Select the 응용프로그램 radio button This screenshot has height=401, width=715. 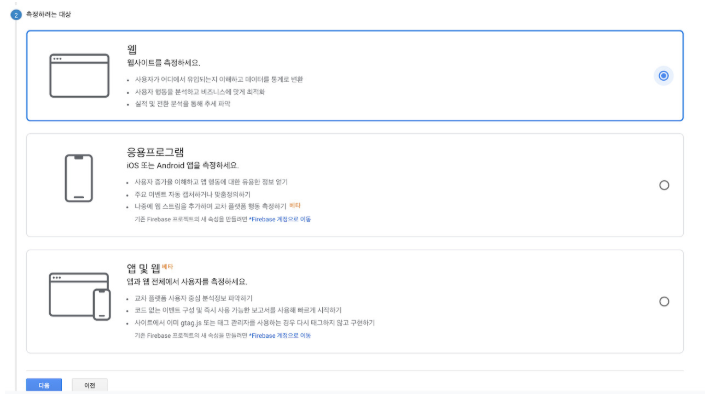[x=664, y=185]
